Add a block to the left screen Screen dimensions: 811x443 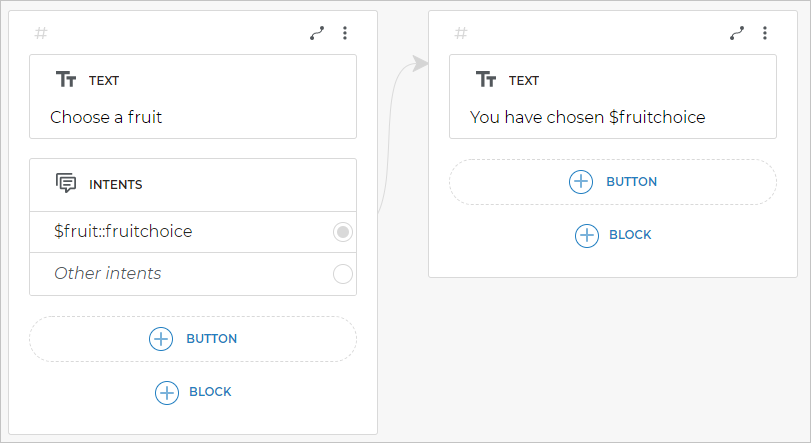point(193,392)
